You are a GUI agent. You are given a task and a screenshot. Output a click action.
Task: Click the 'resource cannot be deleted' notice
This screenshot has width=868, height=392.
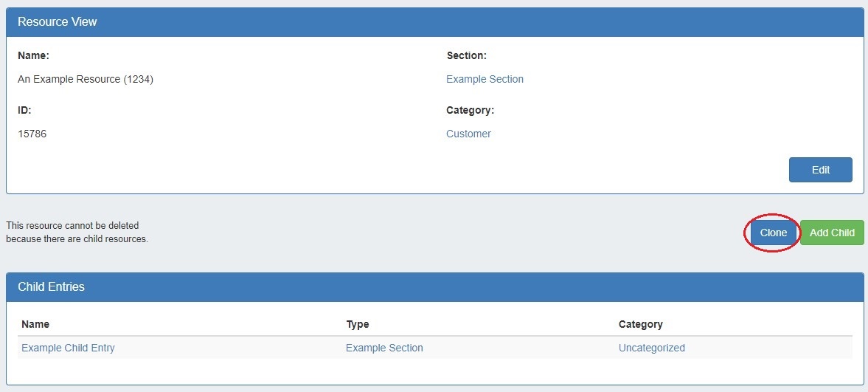(77, 232)
